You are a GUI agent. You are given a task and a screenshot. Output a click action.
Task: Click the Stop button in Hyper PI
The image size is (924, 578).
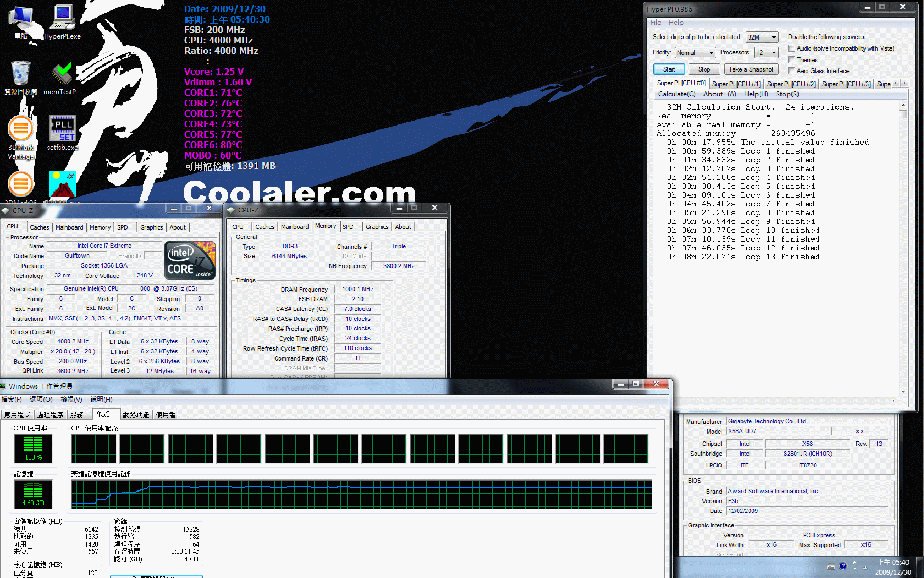click(x=704, y=69)
